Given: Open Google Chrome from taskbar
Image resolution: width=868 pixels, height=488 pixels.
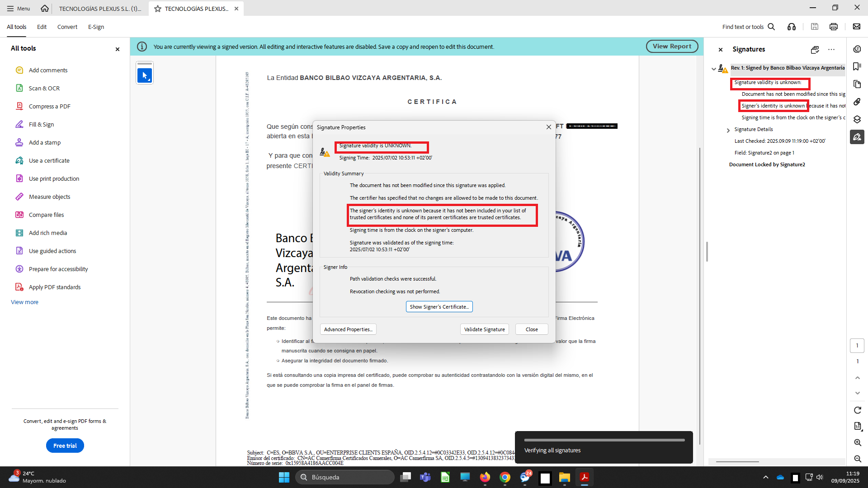Looking at the screenshot, I should point(505,477).
